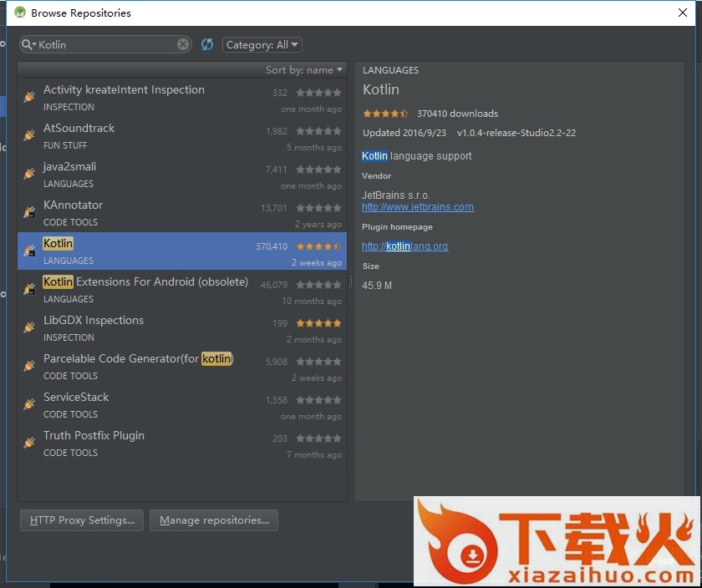Click the panel splitter grip handle
This screenshot has height=588, width=702.
tap(350, 281)
